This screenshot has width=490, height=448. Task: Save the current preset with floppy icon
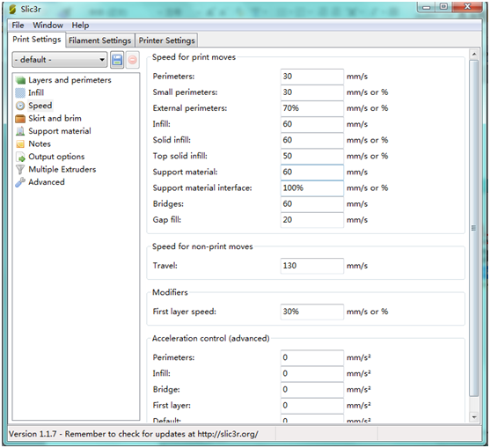(117, 60)
